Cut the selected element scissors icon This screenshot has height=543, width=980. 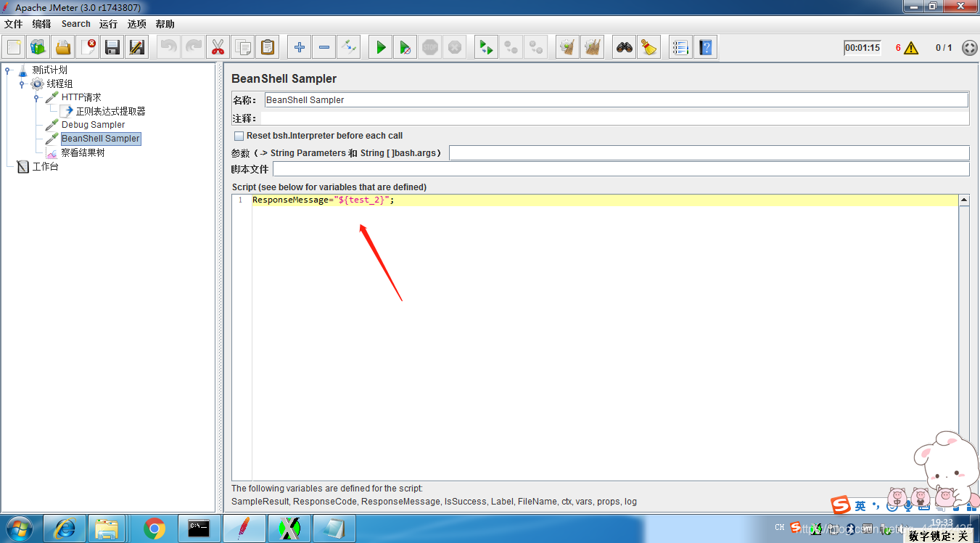pyautogui.click(x=218, y=48)
